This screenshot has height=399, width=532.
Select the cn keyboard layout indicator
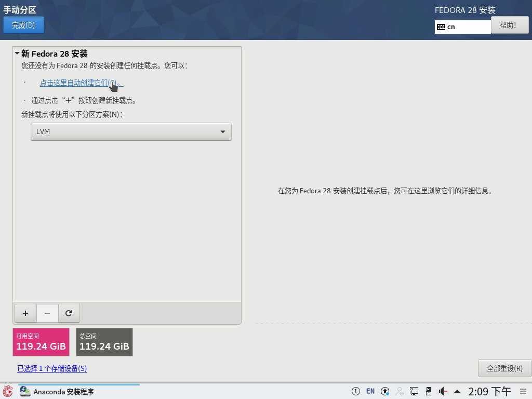(463, 27)
